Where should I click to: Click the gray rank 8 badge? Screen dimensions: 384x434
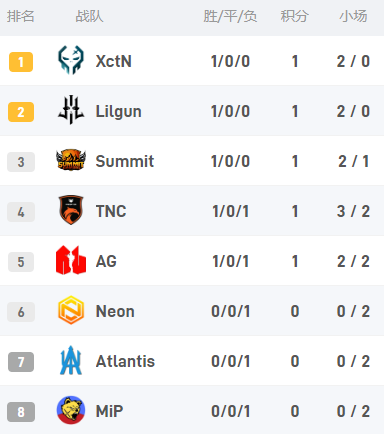point(21,412)
